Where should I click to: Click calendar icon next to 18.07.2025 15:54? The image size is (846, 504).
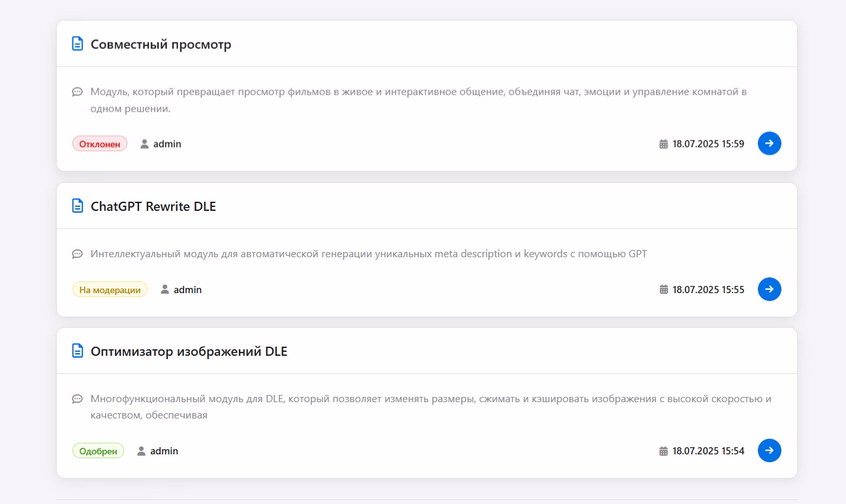click(664, 450)
